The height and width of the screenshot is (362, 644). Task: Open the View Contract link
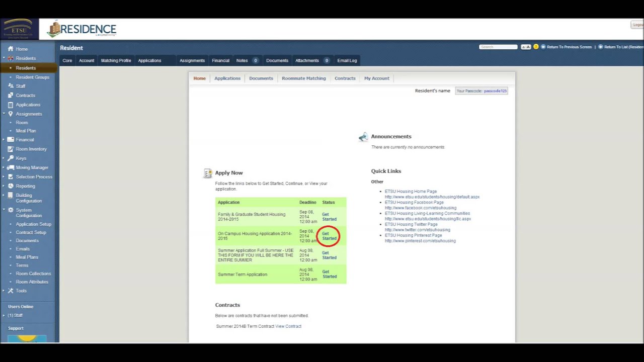[x=288, y=326]
